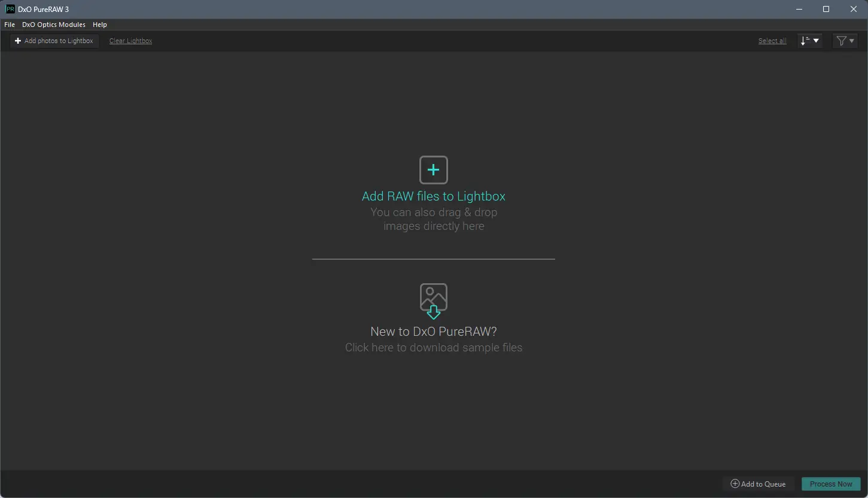868x498 pixels.
Task: Click Add photos to Lightbox button
Action: [x=54, y=41]
